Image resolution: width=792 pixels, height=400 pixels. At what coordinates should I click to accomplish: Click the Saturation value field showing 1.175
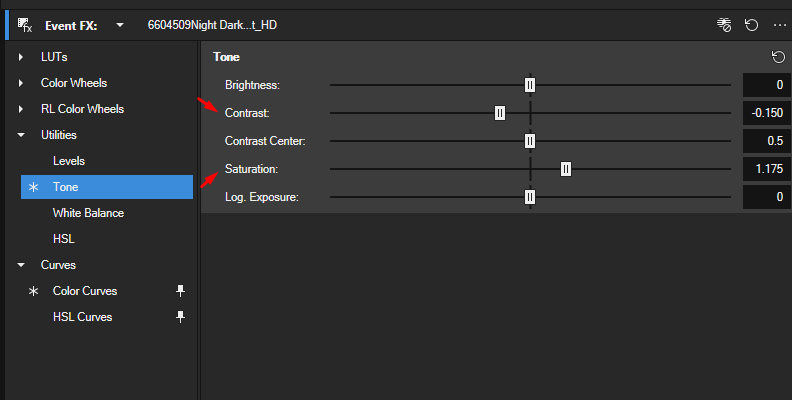767,169
